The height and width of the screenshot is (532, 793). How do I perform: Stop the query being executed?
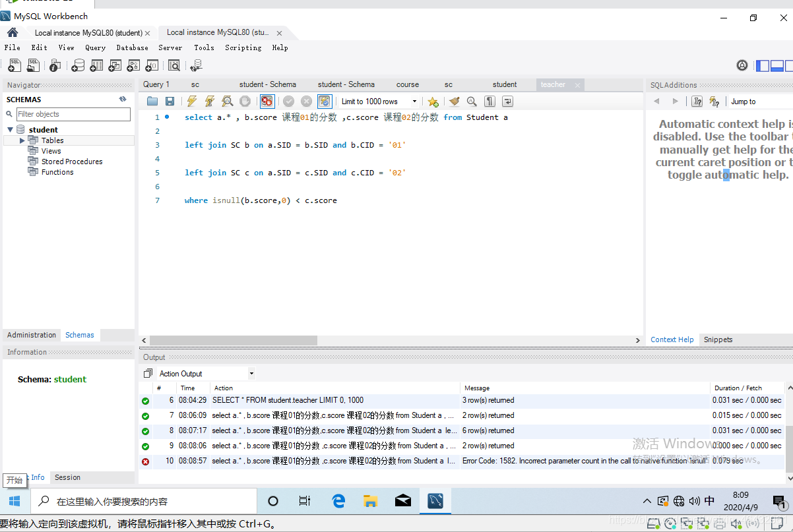click(245, 102)
